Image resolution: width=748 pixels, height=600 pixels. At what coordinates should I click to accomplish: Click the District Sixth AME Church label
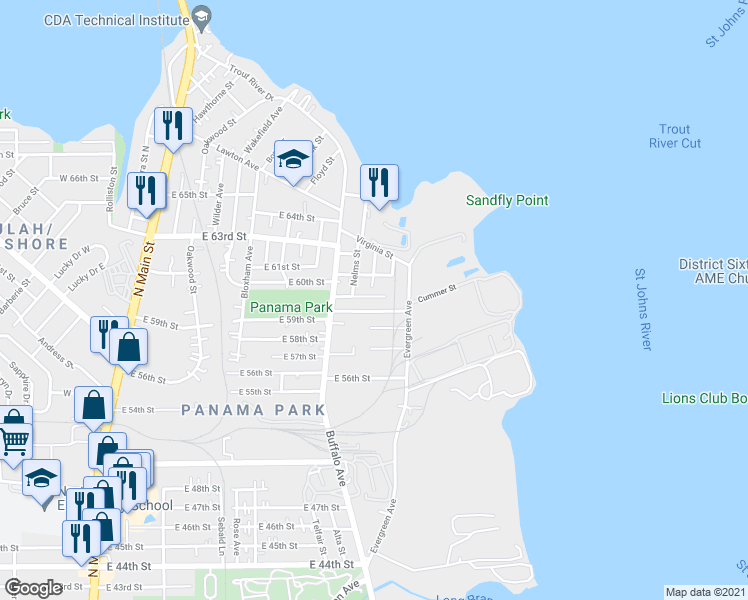coord(713,271)
